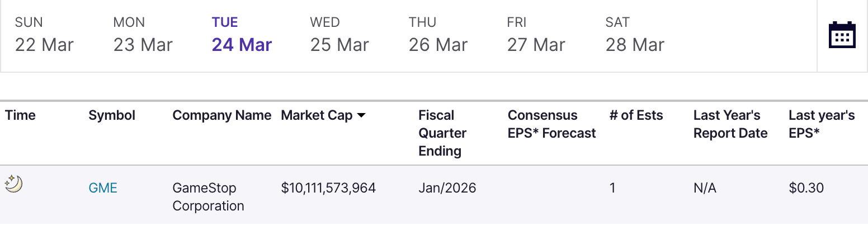Image resolution: width=868 pixels, height=225 pixels.
Task: Click Consensus EPS Forecast header
Action: [551, 124]
